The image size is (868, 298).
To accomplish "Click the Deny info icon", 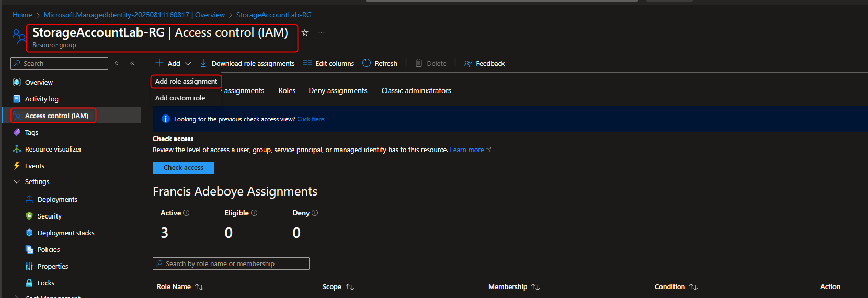I will coord(315,213).
